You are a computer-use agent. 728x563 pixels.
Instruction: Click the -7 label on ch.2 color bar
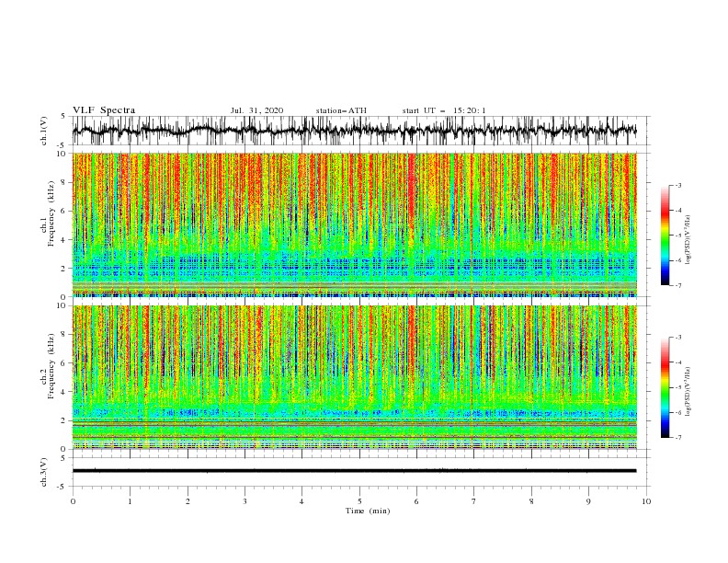[677, 438]
